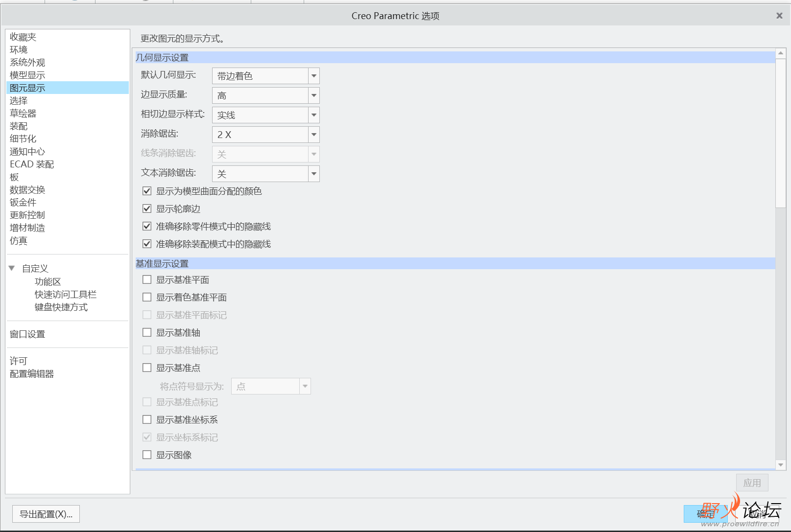Open the 默认几何显示 dropdown
791x532 pixels.
click(314, 76)
